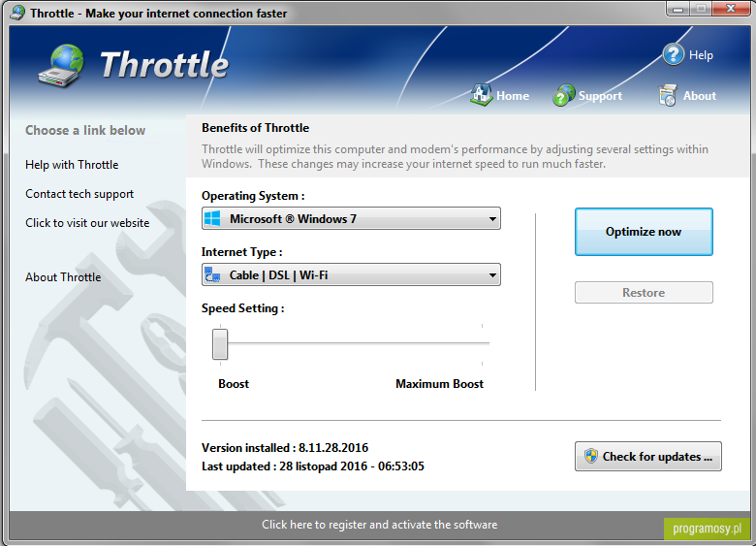
Task: Select the Microsoft Windows 7 combo box
Action: (351, 218)
